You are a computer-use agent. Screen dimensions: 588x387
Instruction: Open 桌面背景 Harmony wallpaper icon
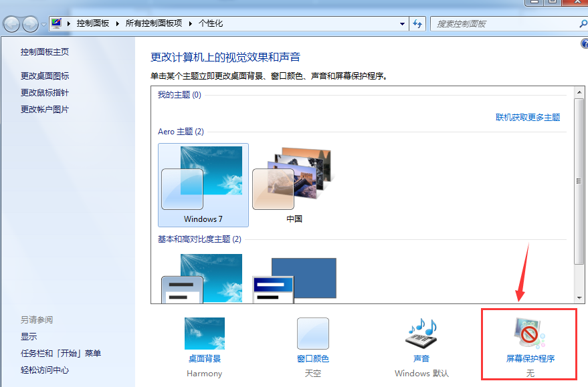205,334
